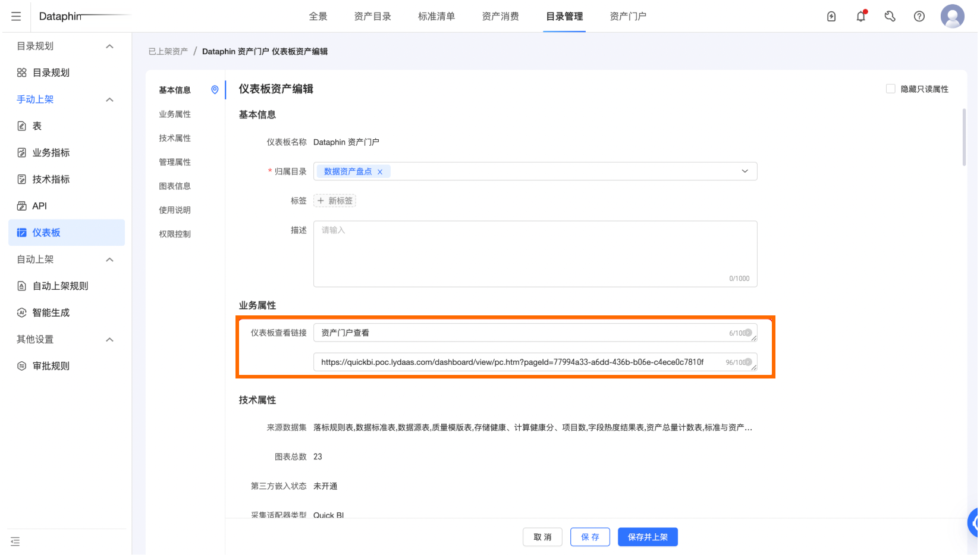Jump to 基本信息 anchor section
The height and width of the screenshot is (557, 980).
click(x=175, y=90)
